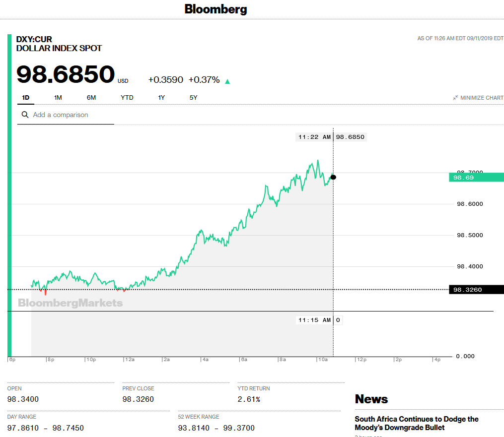This screenshot has height=437, width=504.
Task: Click the News section heading
Action: coord(371,399)
